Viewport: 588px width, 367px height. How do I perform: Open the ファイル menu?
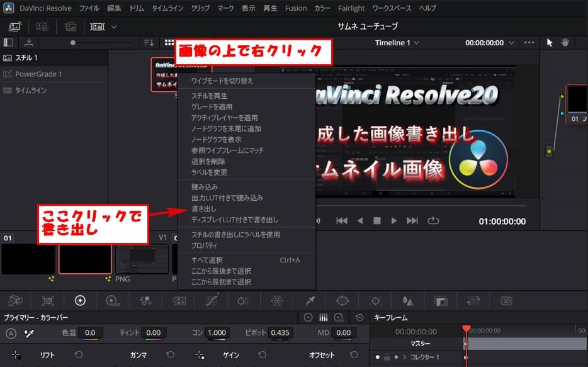point(89,8)
